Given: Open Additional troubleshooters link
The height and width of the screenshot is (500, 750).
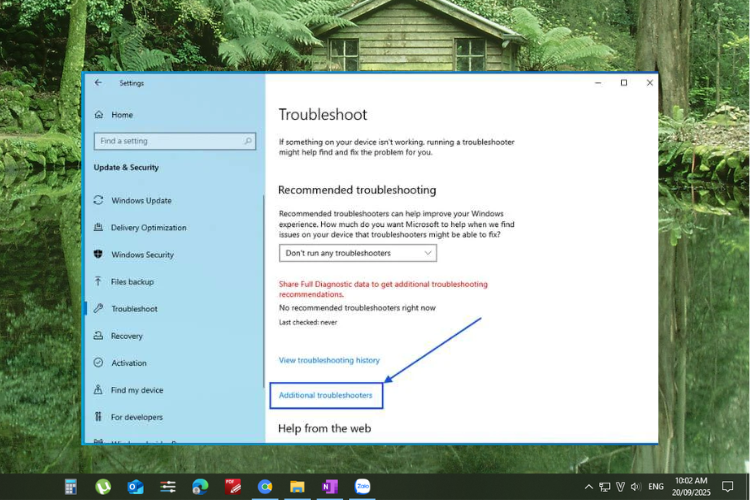Looking at the screenshot, I should pos(325,395).
